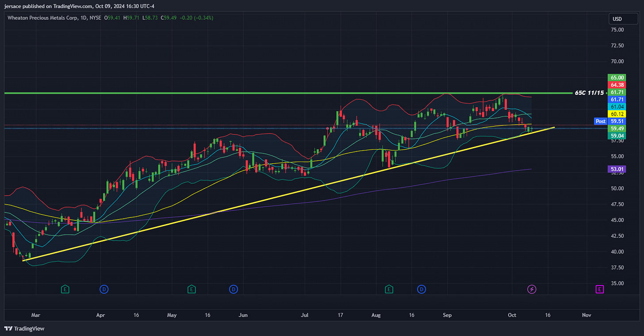Click the 45.00 price axis label
The height and width of the screenshot is (336, 644).
click(617, 220)
